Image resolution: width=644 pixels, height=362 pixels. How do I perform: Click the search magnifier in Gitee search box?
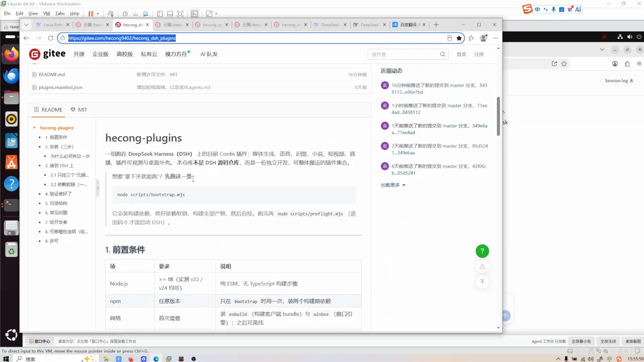[442, 54]
